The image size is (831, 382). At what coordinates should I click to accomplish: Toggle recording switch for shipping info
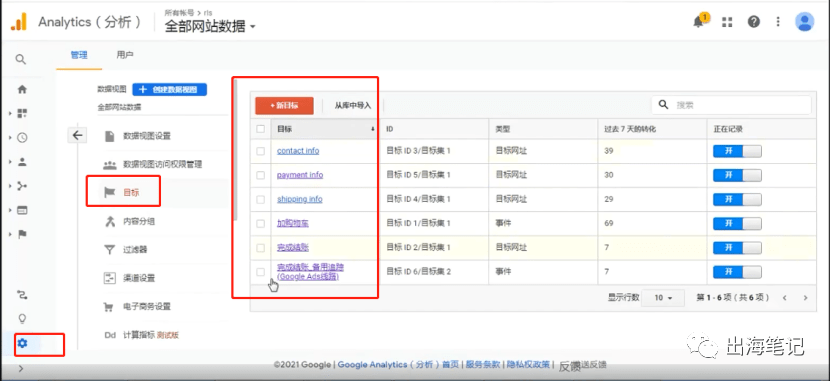point(737,200)
